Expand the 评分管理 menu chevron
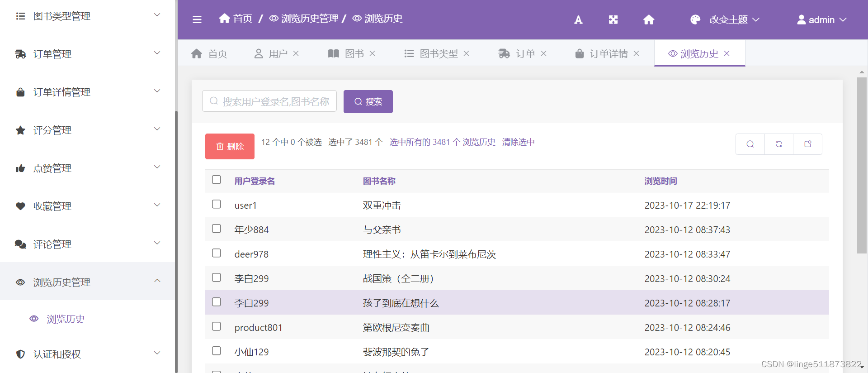This screenshot has width=868, height=373. [157, 129]
